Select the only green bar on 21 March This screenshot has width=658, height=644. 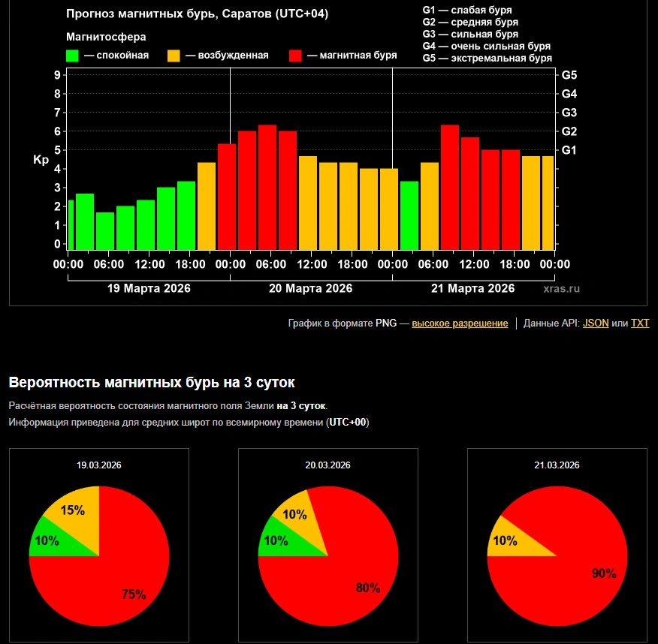(409, 215)
